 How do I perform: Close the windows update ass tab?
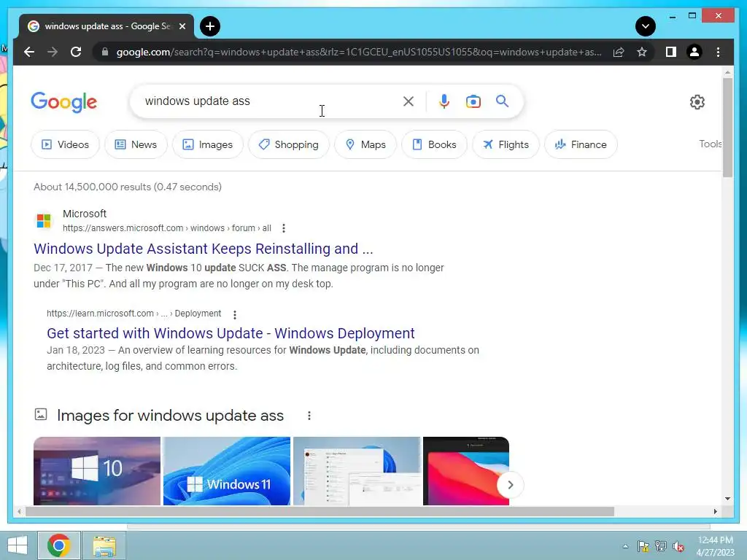(x=182, y=26)
